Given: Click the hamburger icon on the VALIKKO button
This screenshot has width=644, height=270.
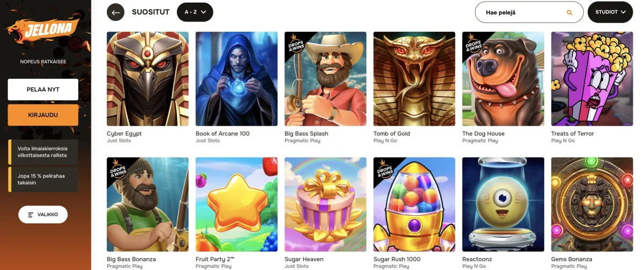Looking at the screenshot, I should [x=31, y=215].
